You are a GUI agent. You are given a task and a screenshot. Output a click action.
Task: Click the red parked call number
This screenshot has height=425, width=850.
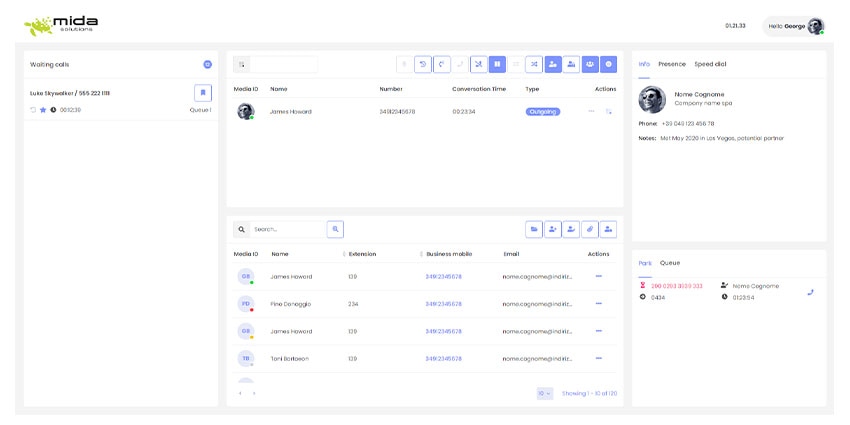(x=677, y=286)
